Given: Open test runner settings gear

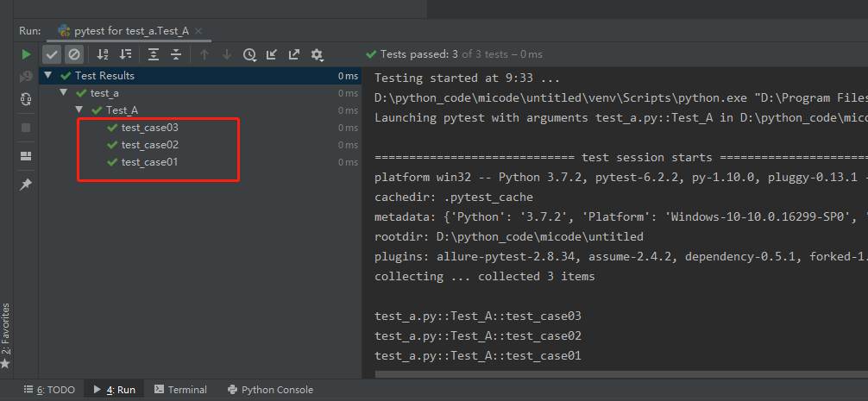Looking at the screenshot, I should point(318,54).
